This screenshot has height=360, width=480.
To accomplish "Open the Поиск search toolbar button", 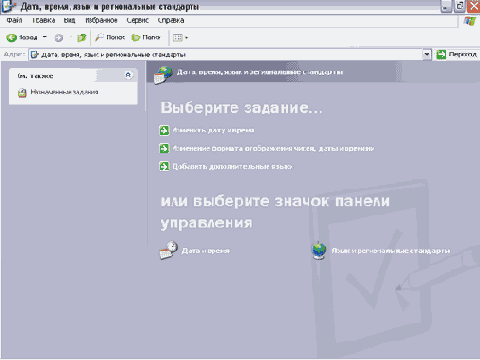I will pos(110,37).
